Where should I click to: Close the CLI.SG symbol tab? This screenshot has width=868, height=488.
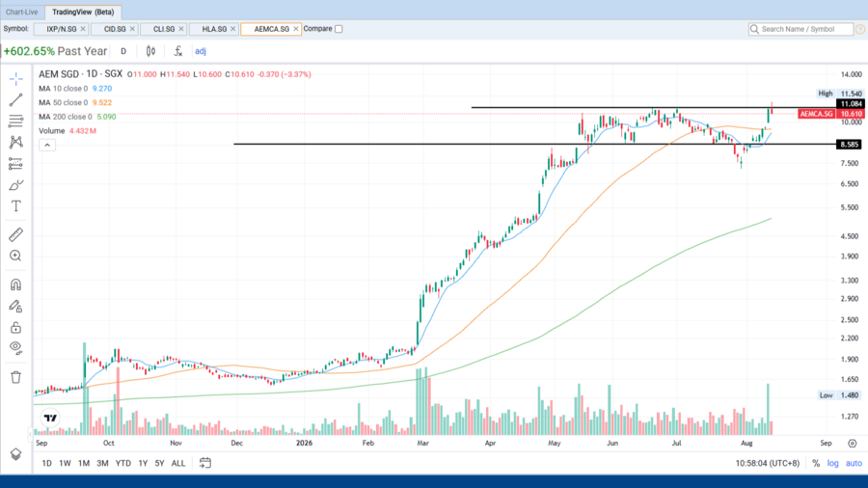(x=181, y=29)
